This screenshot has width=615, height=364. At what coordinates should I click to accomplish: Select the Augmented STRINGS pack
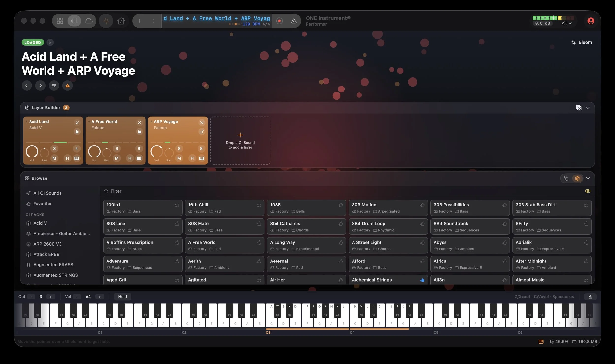pyautogui.click(x=56, y=275)
